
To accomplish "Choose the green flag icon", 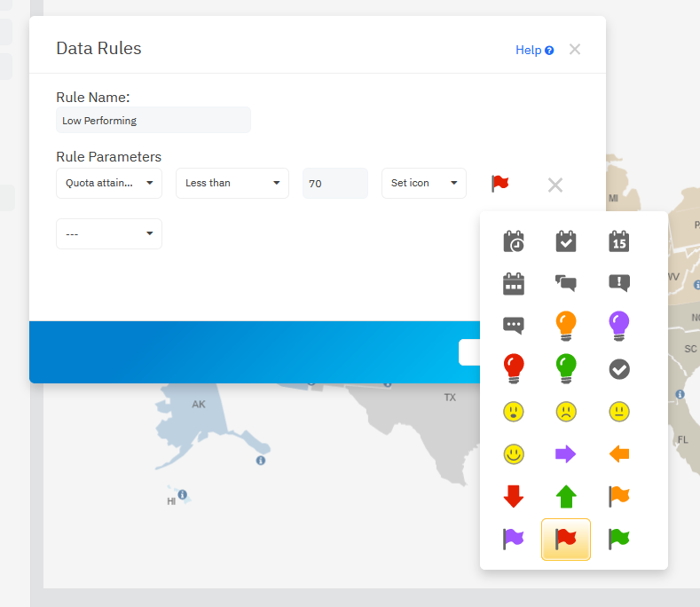I will click(x=618, y=539).
